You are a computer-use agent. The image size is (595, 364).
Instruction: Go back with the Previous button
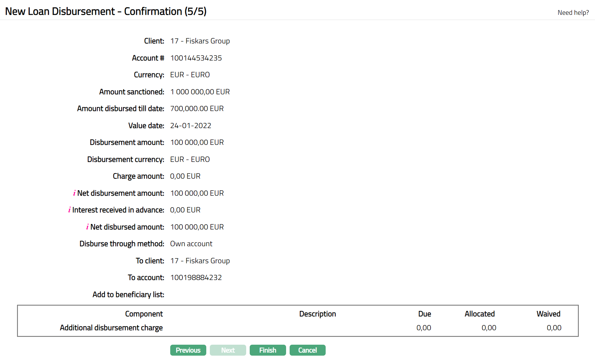click(188, 350)
